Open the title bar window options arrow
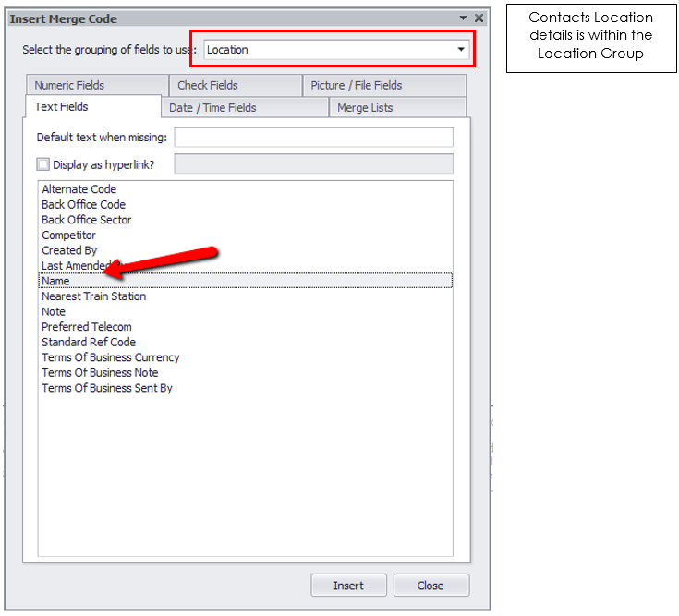Image resolution: width=679 pixels, height=616 pixels. click(x=463, y=18)
